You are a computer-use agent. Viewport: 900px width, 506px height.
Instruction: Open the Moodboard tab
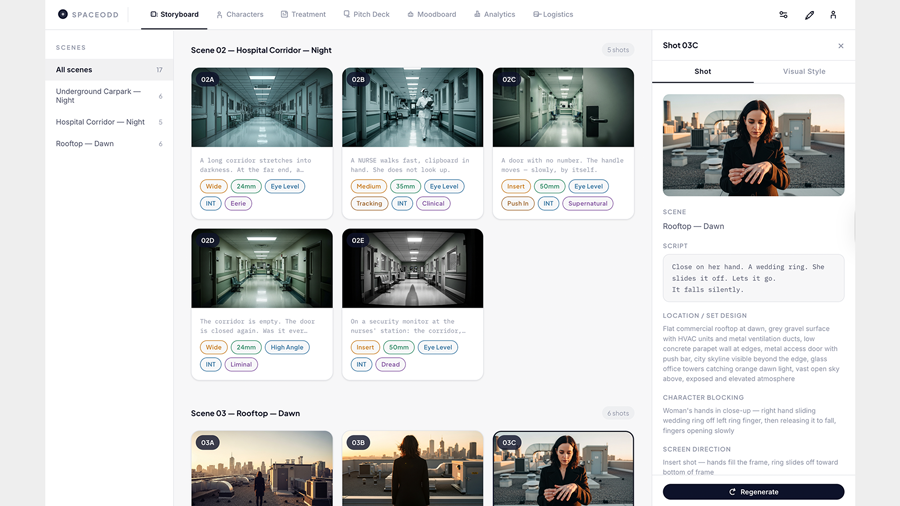coord(432,14)
